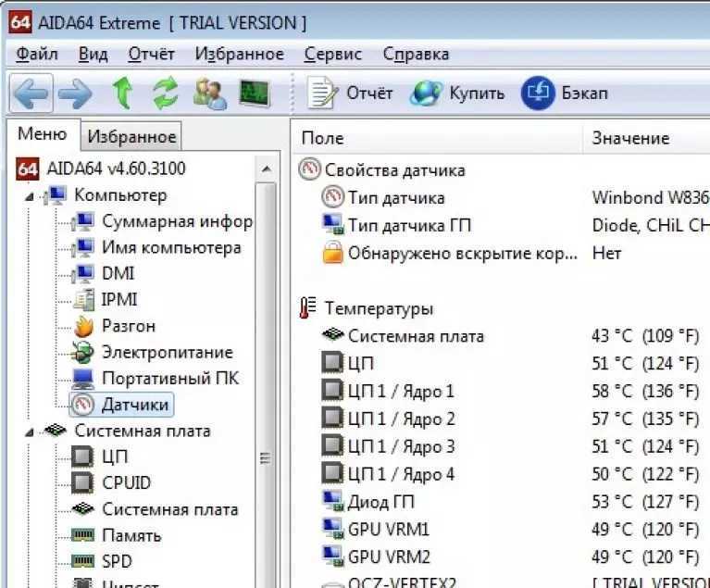Viewport: 710px width, 588px height.
Task: Collapse the Системная плата tree group
Action: tap(30, 432)
